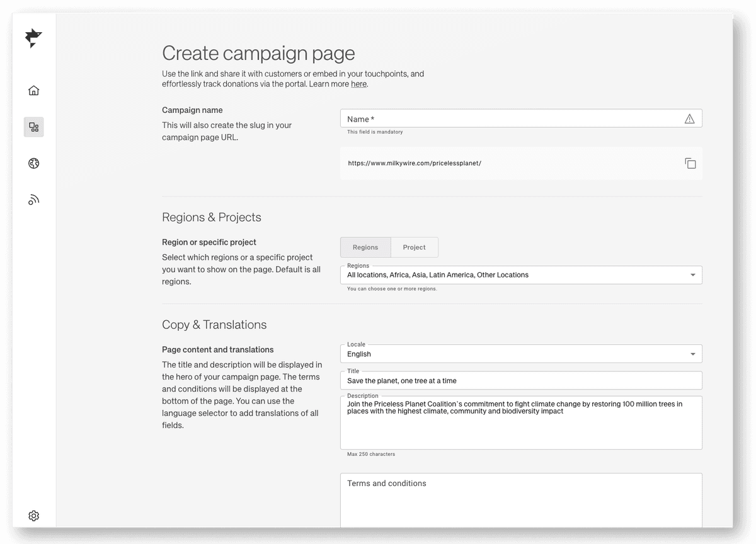
Task: Open the feed signal icon in sidebar
Action: (34, 200)
